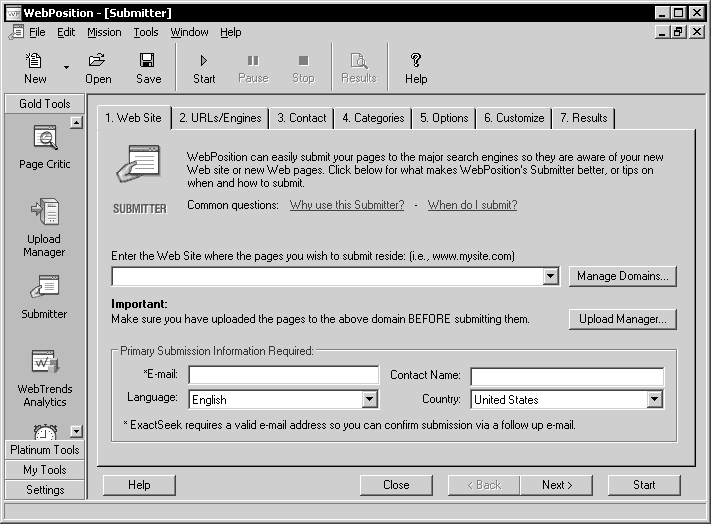
Task: Expand the Settings panel
Action: (x=44, y=490)
